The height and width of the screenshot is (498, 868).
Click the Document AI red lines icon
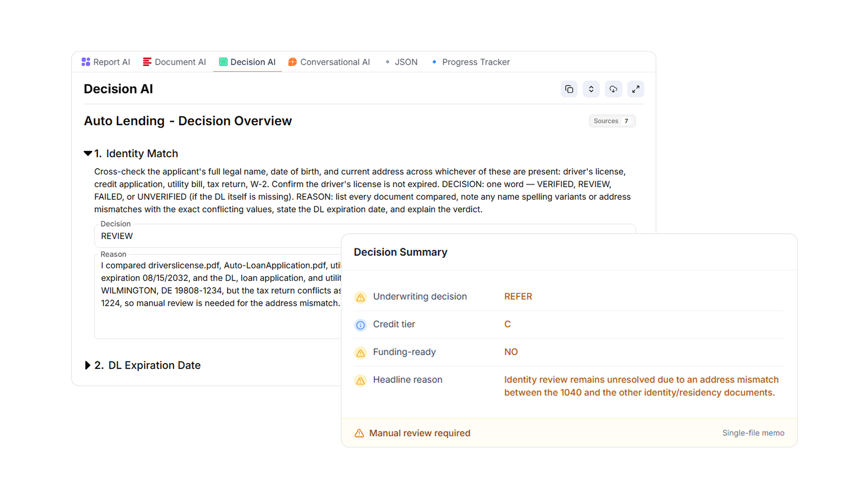[147, 62]
